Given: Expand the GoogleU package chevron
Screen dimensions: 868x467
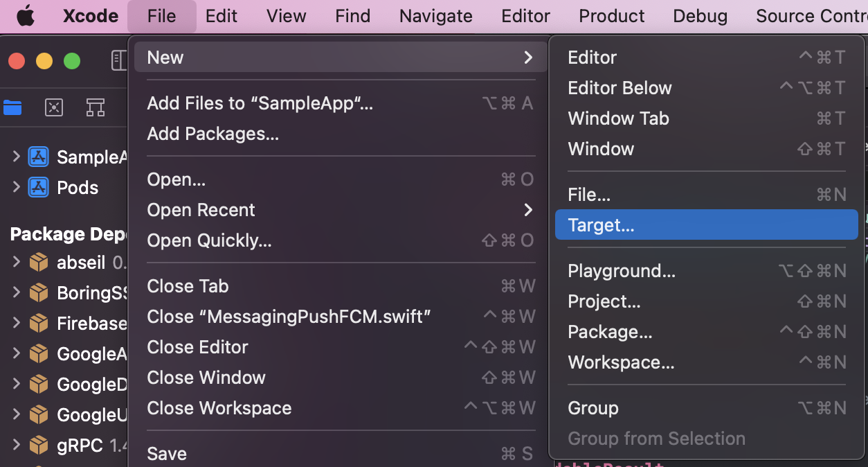Looking at the screenshot, I should (16, 414).
